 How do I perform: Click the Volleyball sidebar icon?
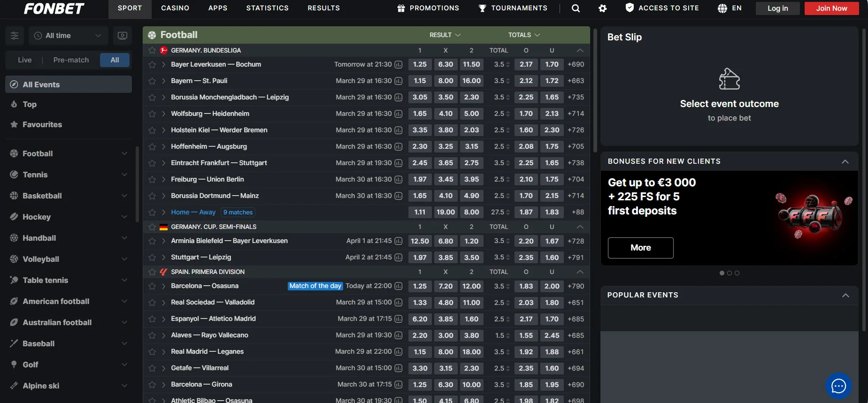point(14,259)
